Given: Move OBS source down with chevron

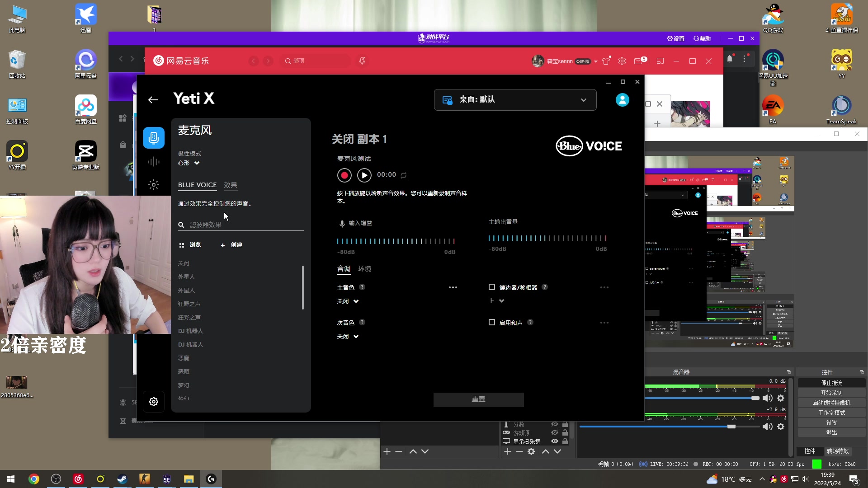Looking at the screenshot, I should (557, 451).
